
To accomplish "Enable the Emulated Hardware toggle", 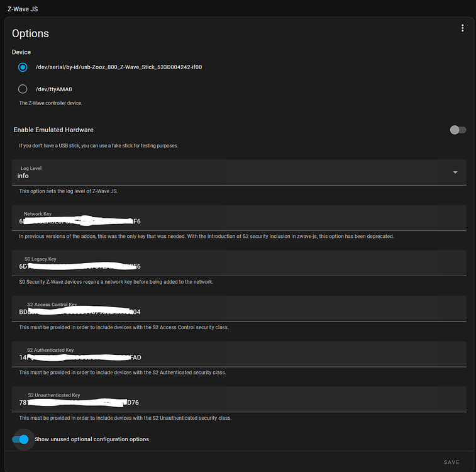I will pyautogui.click(x=458, y=130).
